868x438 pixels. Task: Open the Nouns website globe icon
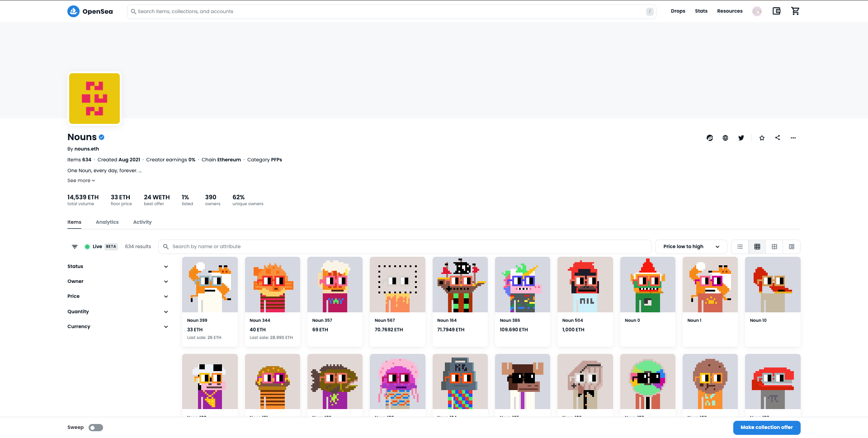pos(725,138)
